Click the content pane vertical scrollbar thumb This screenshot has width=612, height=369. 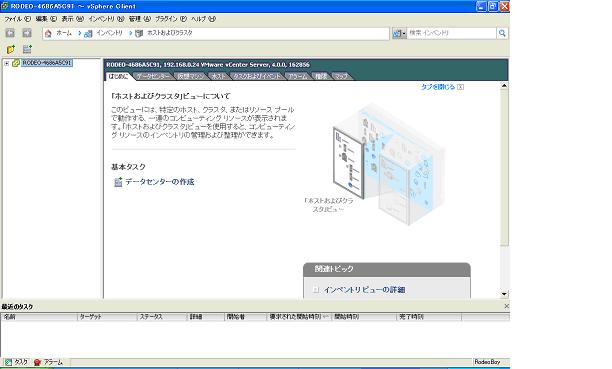(504, 168)
